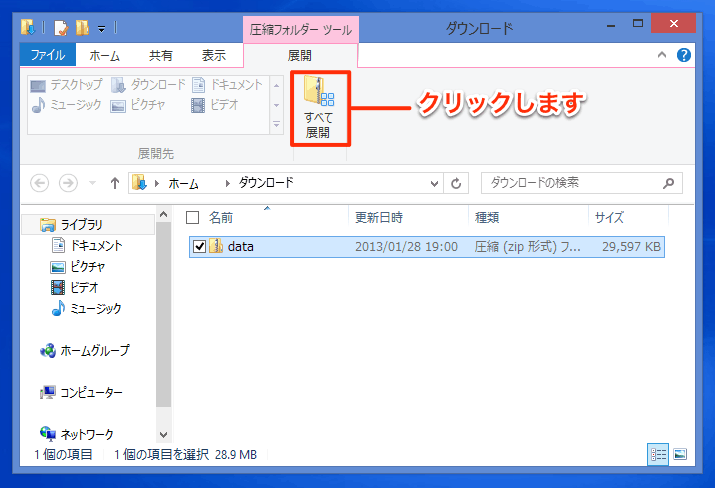Viewport: 715px width, 488px height.
Task: Choose ミュージック in the extract destination list
Action: tap(67, 105)
